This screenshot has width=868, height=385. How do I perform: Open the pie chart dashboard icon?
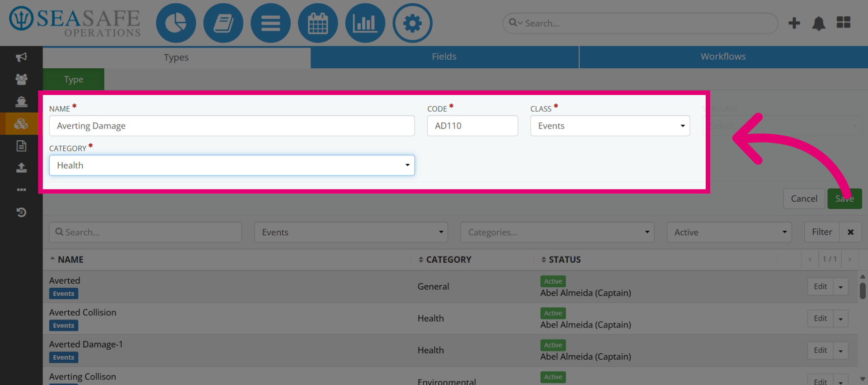(x=176, y=23)
